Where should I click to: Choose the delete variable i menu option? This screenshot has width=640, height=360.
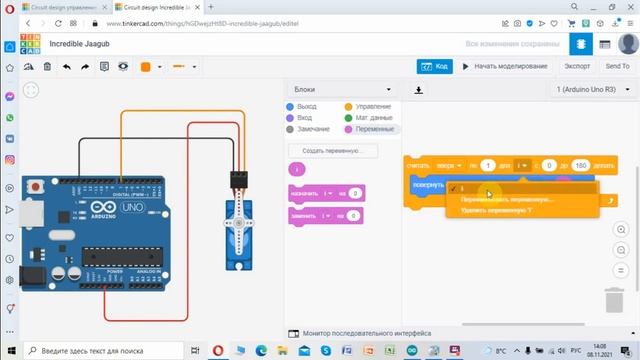pyautogui.click(x=522, y=211)
